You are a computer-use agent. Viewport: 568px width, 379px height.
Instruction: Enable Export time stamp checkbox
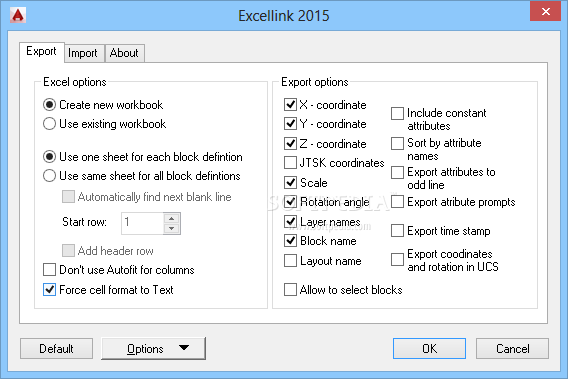coord(397,231)
